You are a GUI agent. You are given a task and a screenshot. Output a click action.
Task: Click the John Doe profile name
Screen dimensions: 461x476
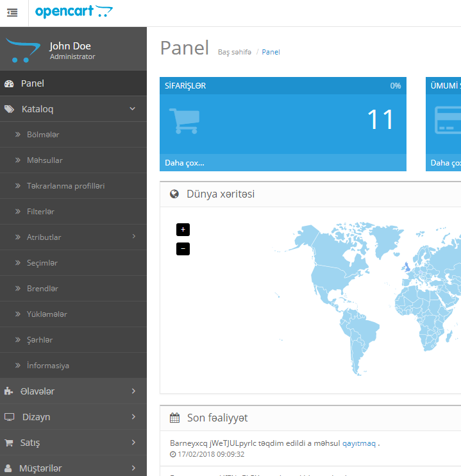coord(70,46)
